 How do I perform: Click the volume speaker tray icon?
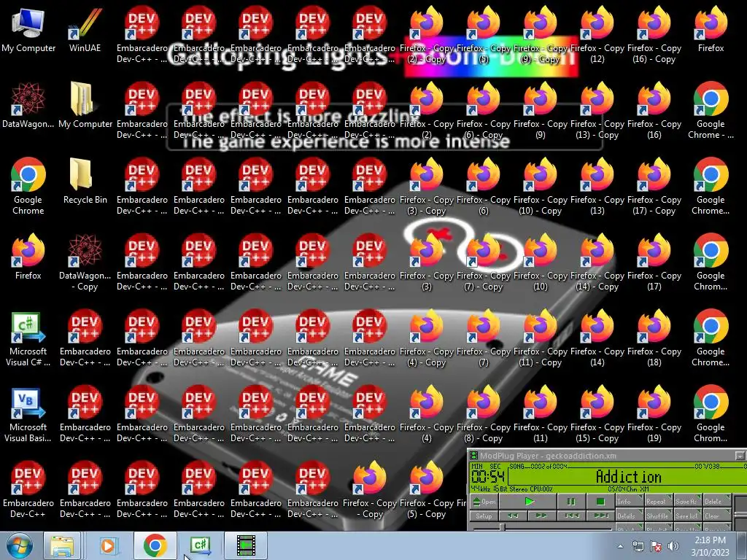(x=673, y=546)
